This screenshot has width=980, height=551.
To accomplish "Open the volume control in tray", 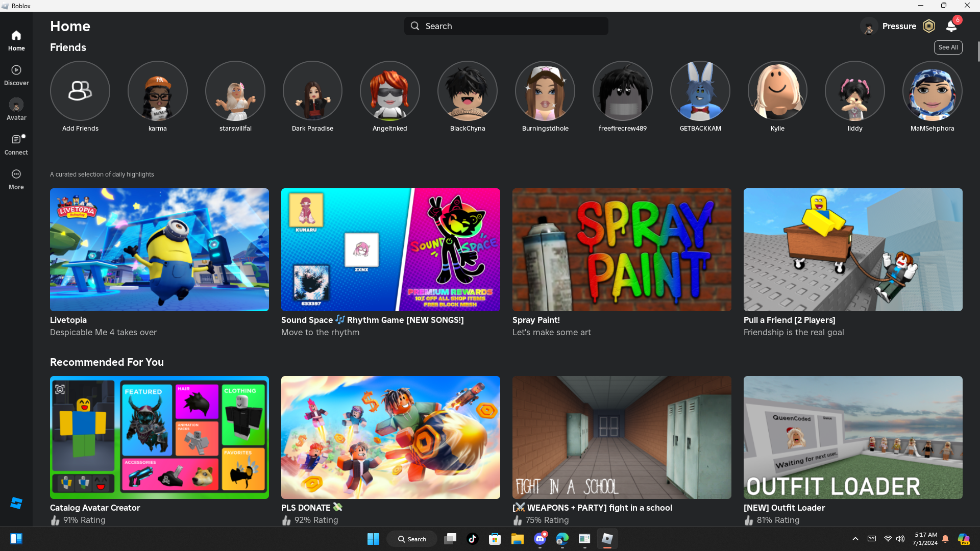I will [x=900, y=539].
